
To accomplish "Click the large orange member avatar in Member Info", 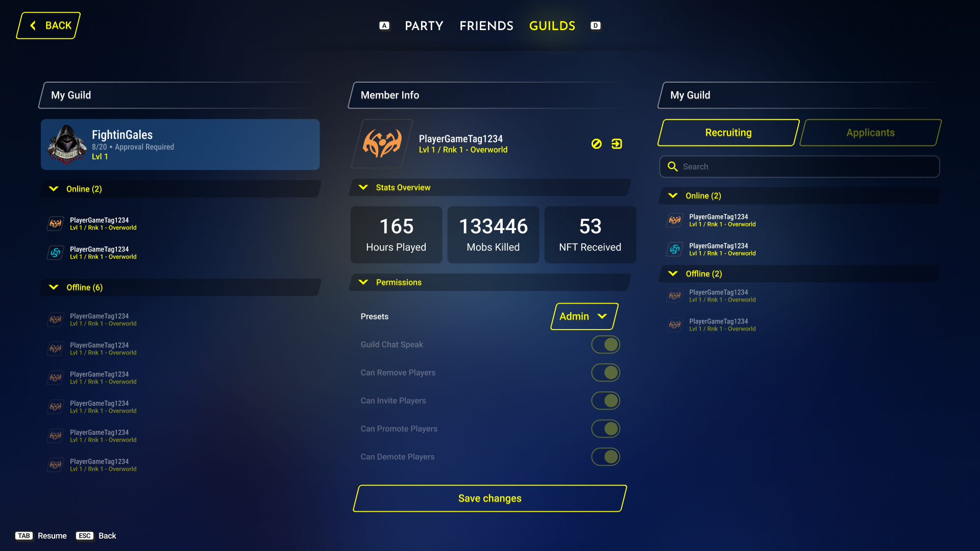I will tap(382, 143).
